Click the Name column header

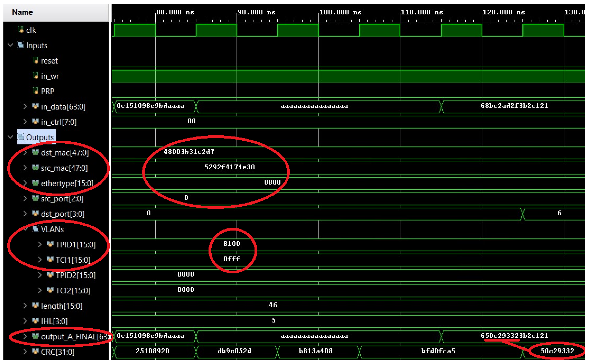[56, 12]
